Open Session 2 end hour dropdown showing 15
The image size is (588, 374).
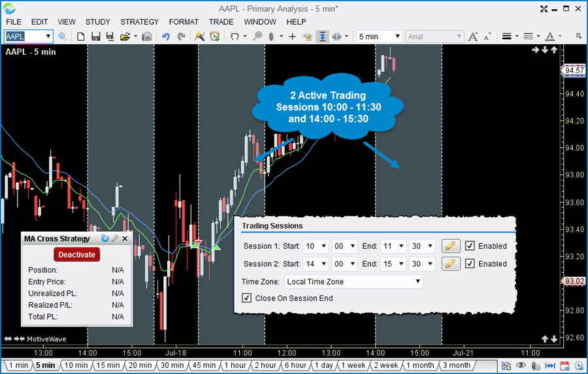[x=393, y=264]
